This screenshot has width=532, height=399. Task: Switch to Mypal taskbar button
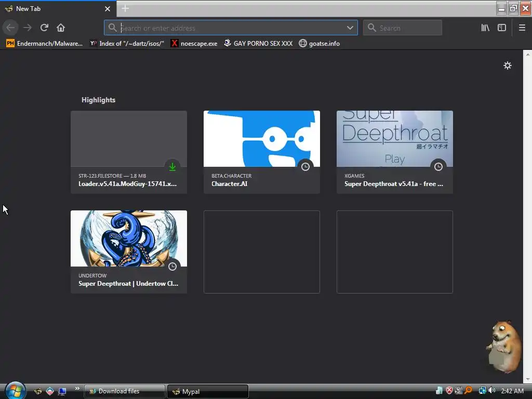208,391
